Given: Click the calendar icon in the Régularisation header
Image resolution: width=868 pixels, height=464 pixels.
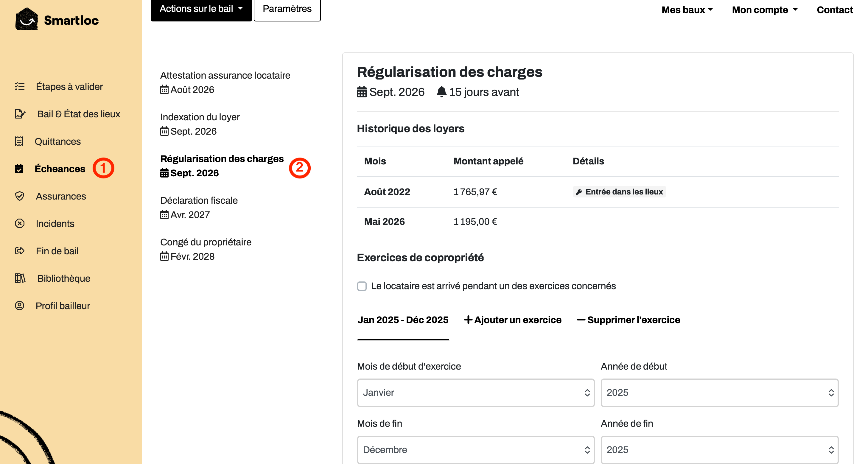Looking at the screenshot, I should [x=362, y=92].
